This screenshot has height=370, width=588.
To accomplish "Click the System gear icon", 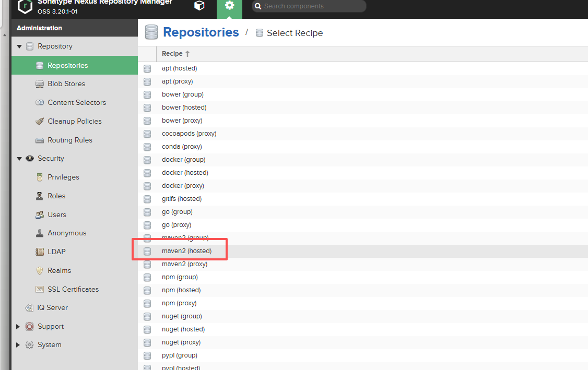I will 29,345.
